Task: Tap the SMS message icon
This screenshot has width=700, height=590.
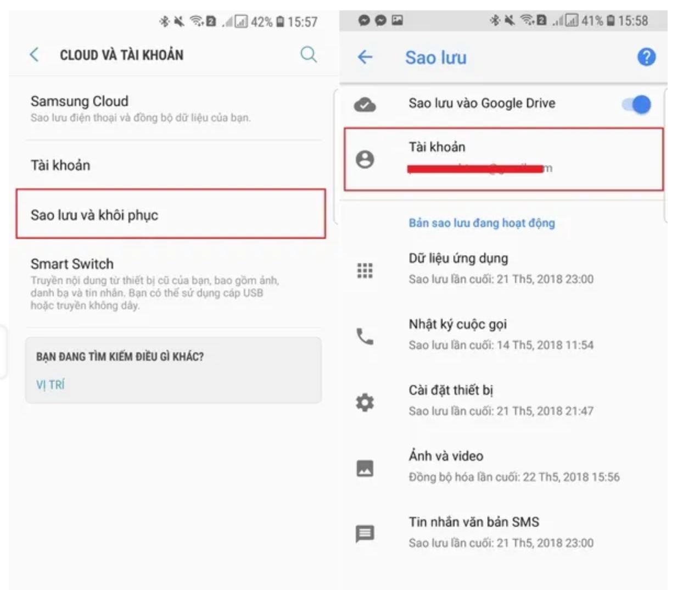Action: point(365,533)
